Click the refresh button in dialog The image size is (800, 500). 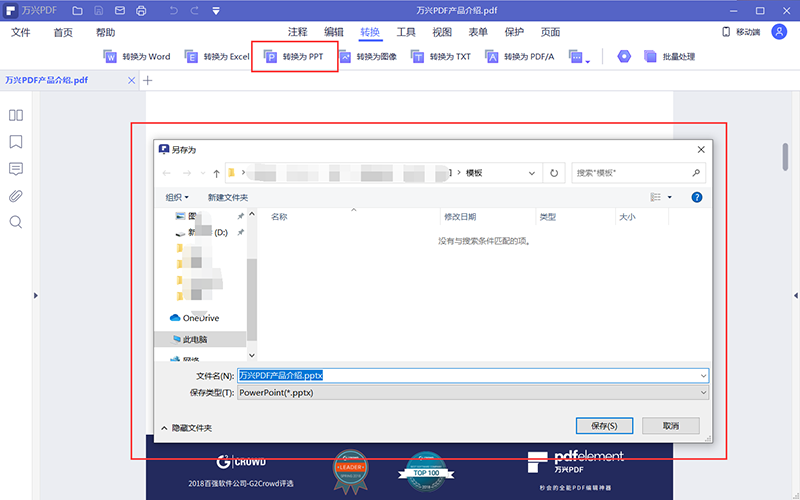[x=554, y=173]
